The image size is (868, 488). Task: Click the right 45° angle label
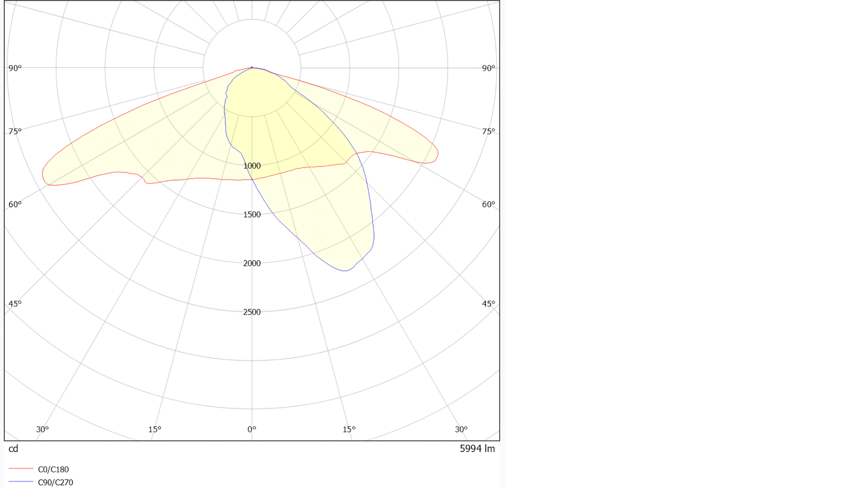(488, 304)
